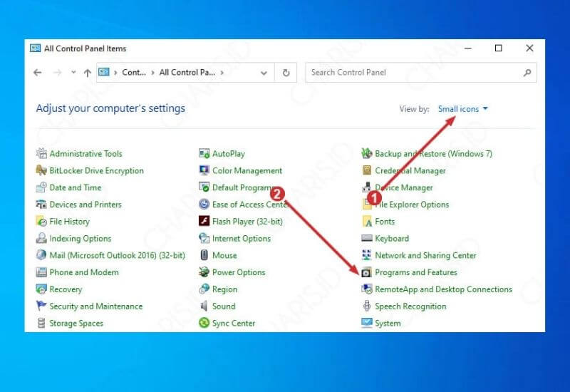Open the Network and Sharing Center icon
The height and width of the screenshot is (392, 570).
pos(367,255)
